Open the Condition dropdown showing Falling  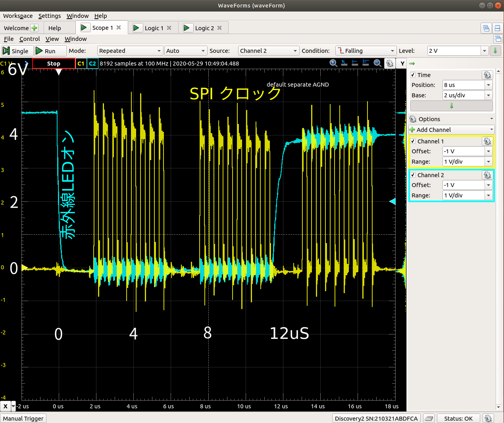tap(366, 51)
